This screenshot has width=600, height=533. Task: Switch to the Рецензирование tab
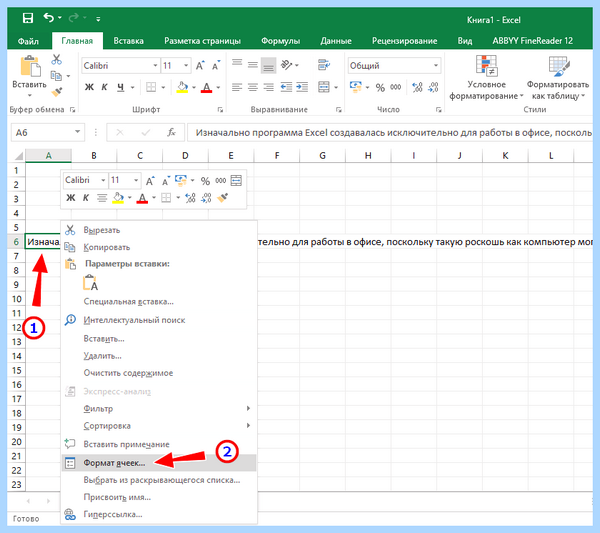(x=404, y=41)
